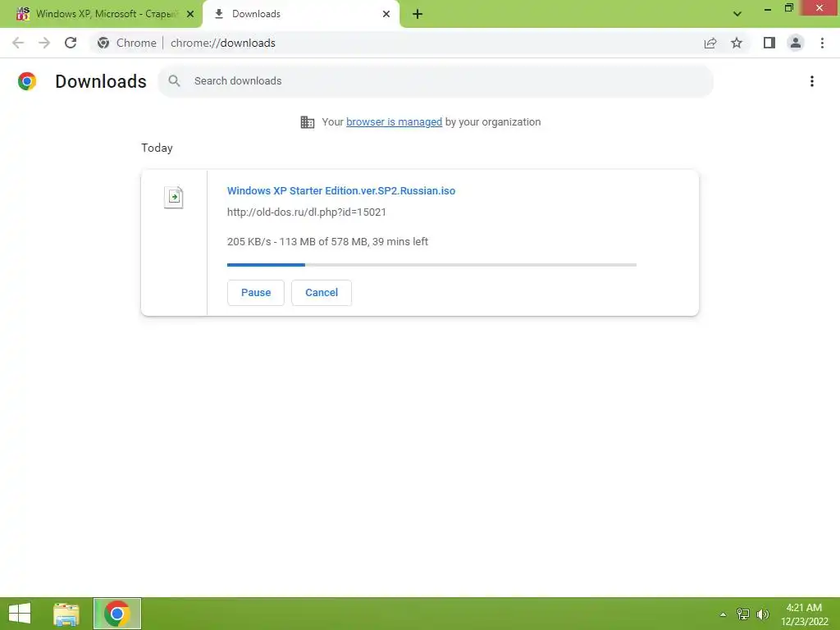The image size is (840, 630).
Task: Minimize the Chrome window
Action: click(x=768, y=8)
